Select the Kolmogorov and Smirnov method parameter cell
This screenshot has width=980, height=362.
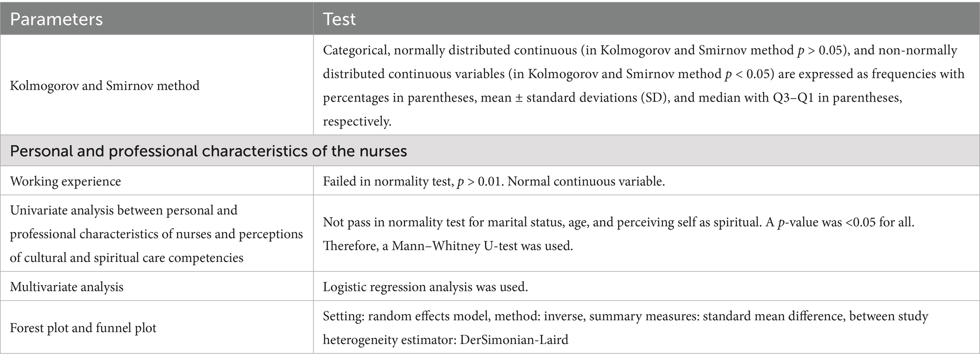[x=105, y=86]
